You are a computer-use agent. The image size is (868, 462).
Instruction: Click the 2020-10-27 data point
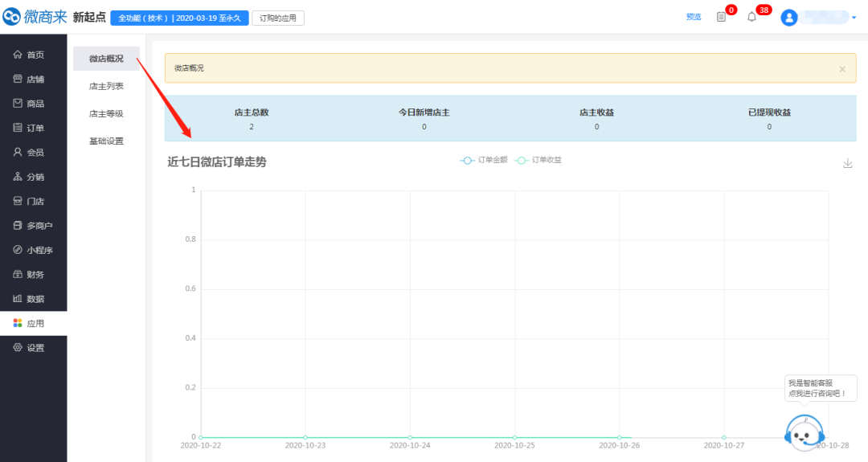(723, 437)
